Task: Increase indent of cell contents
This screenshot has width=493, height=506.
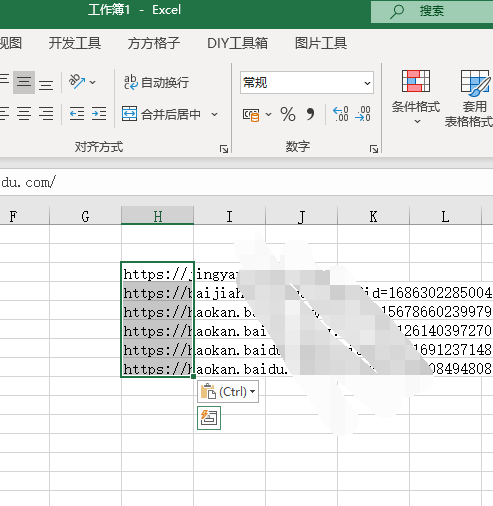Action: click(99, 114)
